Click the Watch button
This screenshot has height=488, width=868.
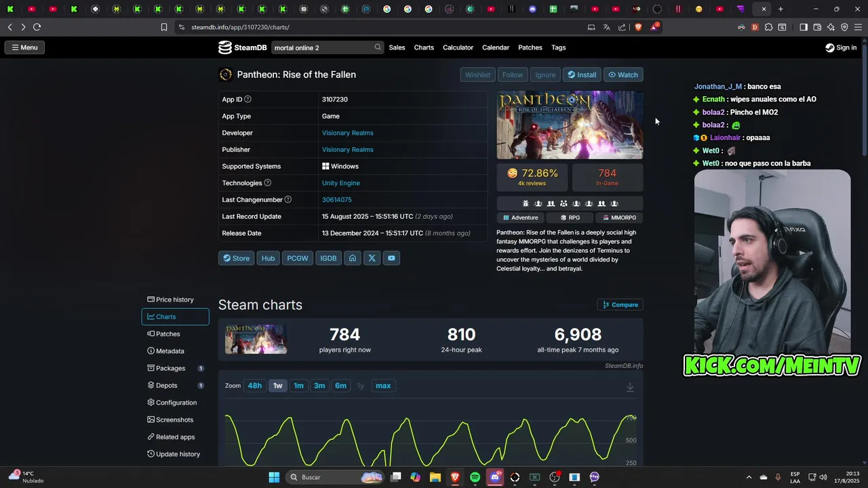[623, 75]
